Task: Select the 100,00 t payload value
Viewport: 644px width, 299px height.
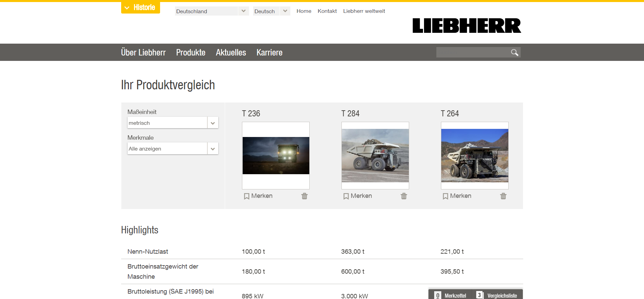Action: (253, 252)
